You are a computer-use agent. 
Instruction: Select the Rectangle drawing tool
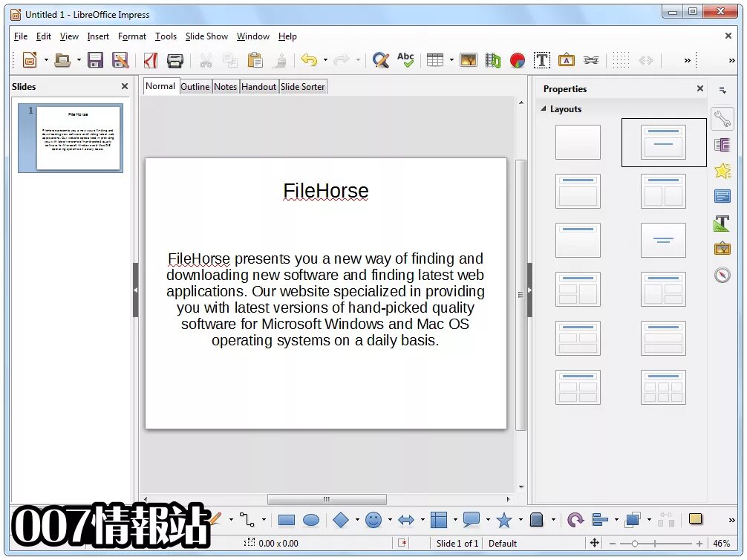pyautogui.click(x=287, y=520)
